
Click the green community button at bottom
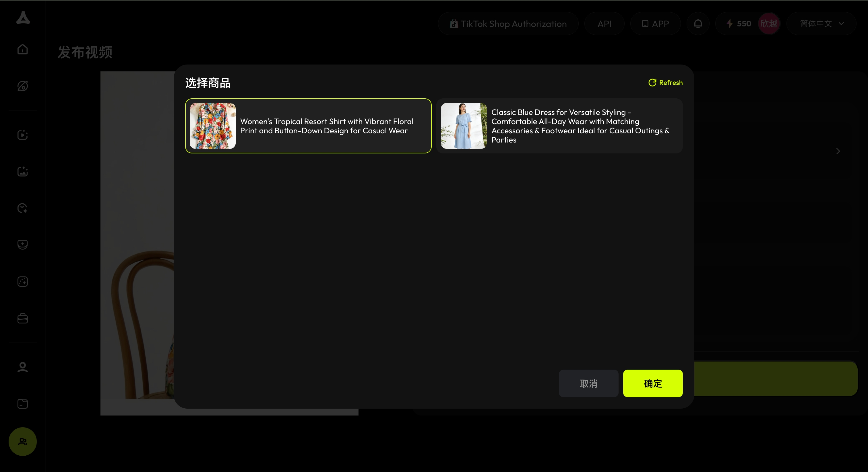point(23,441)
